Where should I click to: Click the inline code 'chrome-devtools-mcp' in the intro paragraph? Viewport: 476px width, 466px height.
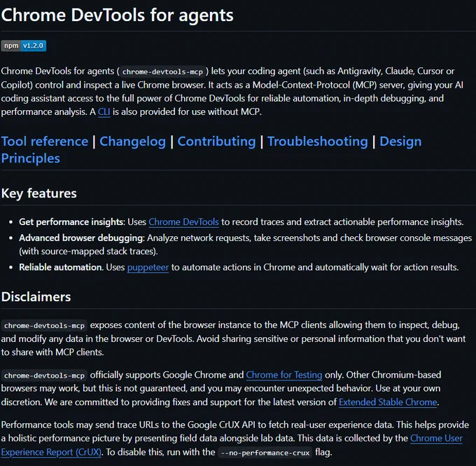click(x=162, y=71)
